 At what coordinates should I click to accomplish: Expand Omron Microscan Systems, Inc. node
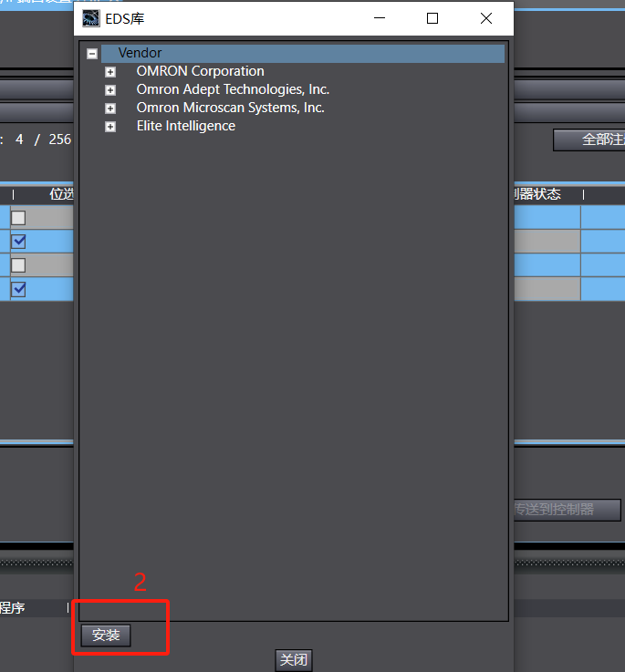click(110, 109)
